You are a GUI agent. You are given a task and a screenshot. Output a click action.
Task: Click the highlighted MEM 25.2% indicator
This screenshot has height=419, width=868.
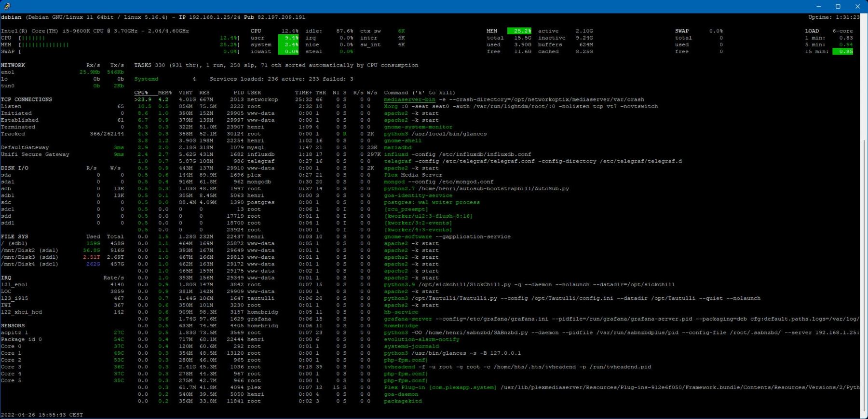pyautogui.click(x=520, y=31)
